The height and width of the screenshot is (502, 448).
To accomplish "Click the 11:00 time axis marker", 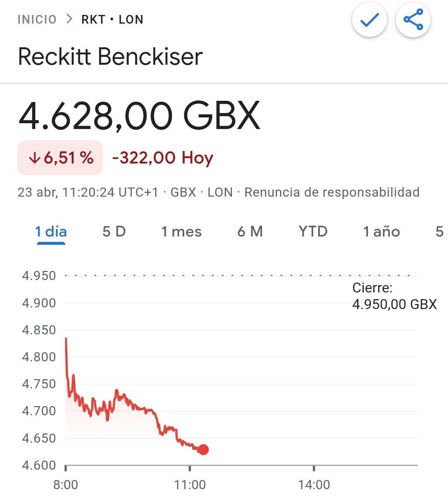I will [x=190, y=485].
